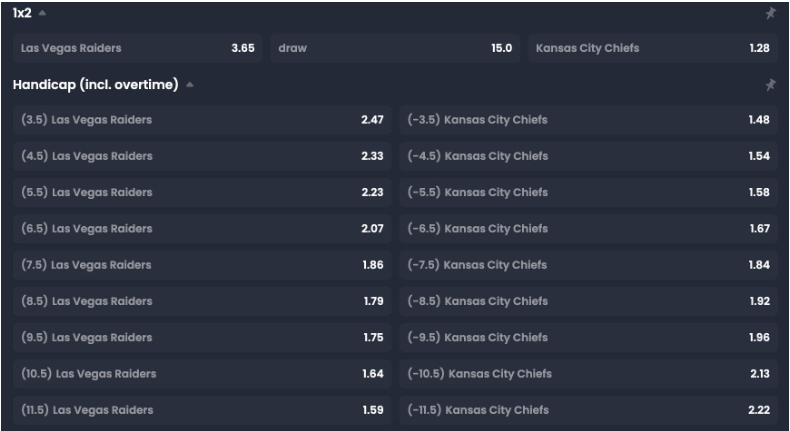Choose (8.5) Las Vegas Raiders at 1.79
Image resolution: width=790 pixels, height=431 pixels.
coord(202,301)
